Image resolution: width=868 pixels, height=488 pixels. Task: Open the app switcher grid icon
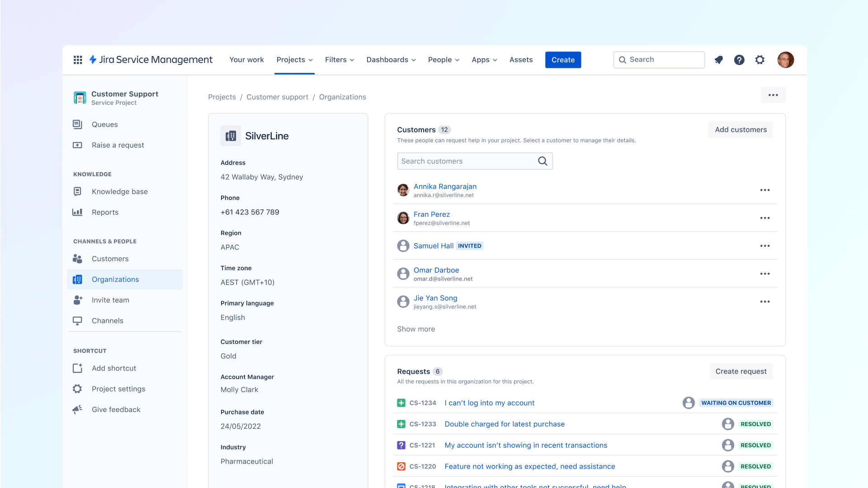tap(78, 60)
